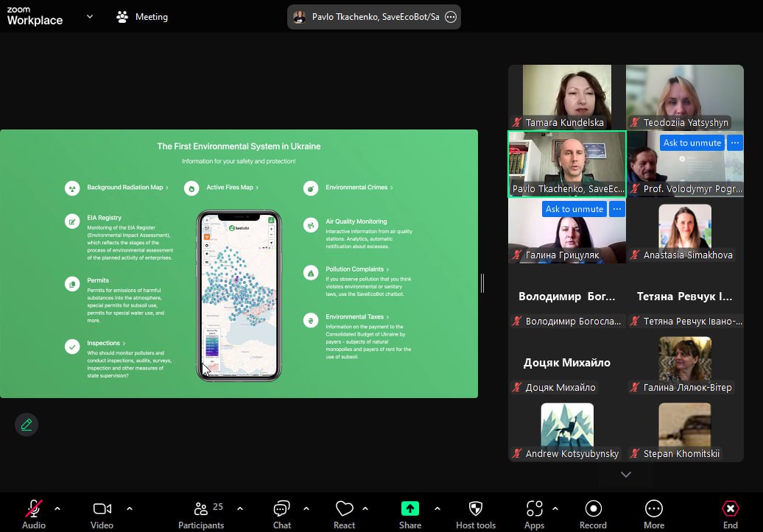Viewport: 763px width, 532px height.
Task: Select Anastasia Simakhova's video tile
Action: pyautogui.click(x=685, y=230)
